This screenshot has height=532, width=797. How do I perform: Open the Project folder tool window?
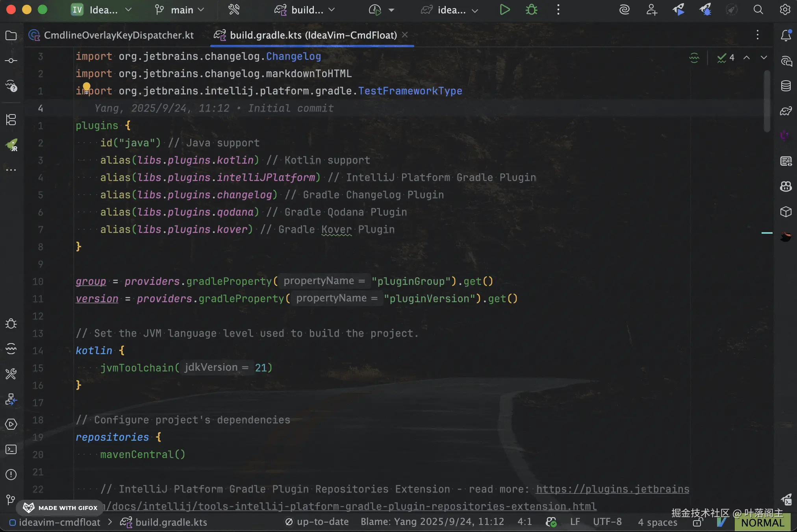pos(11,35)
